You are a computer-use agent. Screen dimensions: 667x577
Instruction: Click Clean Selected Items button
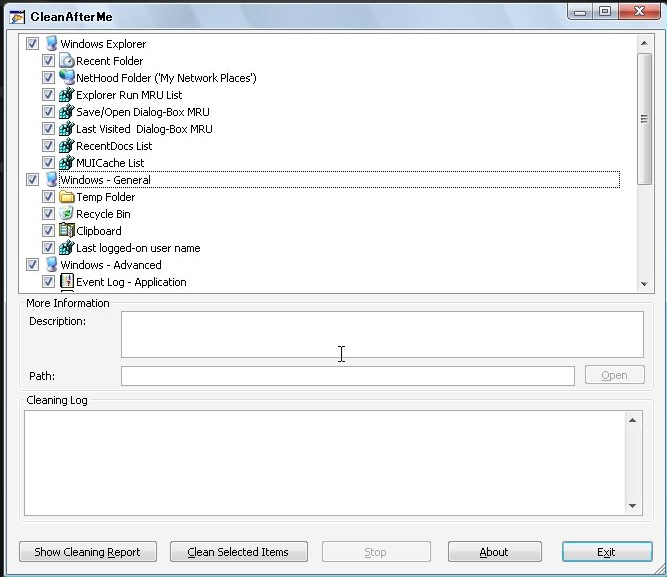click(239, 551)
